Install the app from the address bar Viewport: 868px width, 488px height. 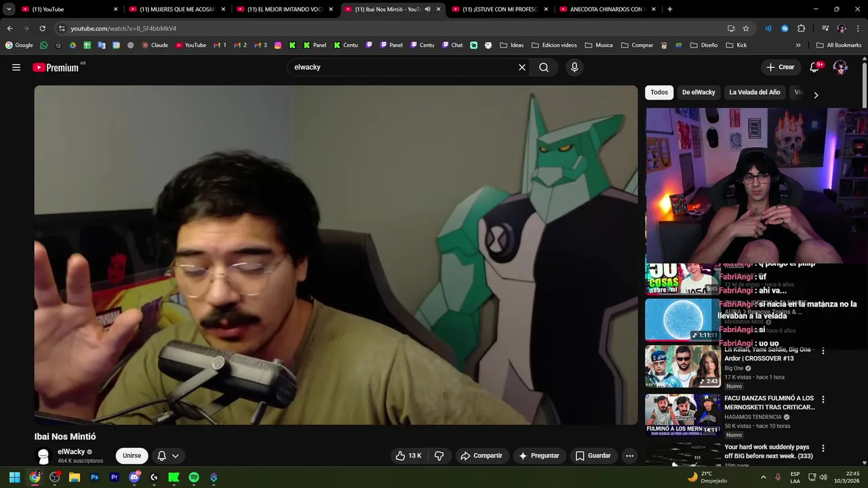click(731, 28)
